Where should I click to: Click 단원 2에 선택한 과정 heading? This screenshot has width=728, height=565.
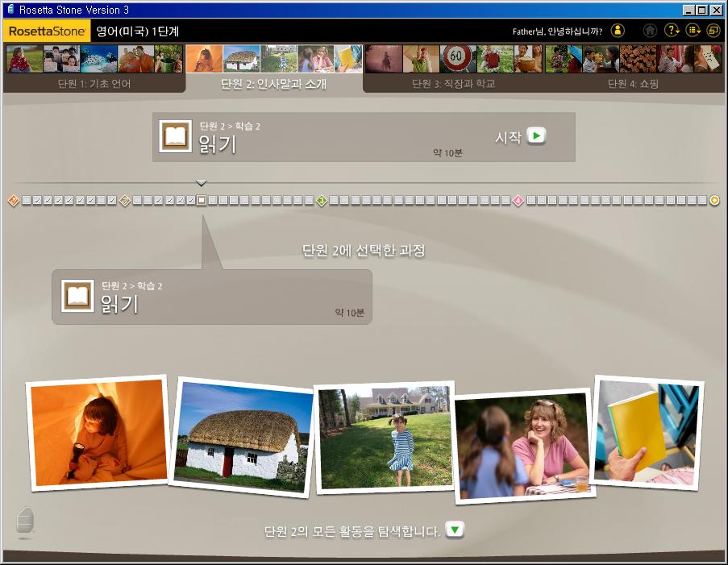(x=364, y=251)
